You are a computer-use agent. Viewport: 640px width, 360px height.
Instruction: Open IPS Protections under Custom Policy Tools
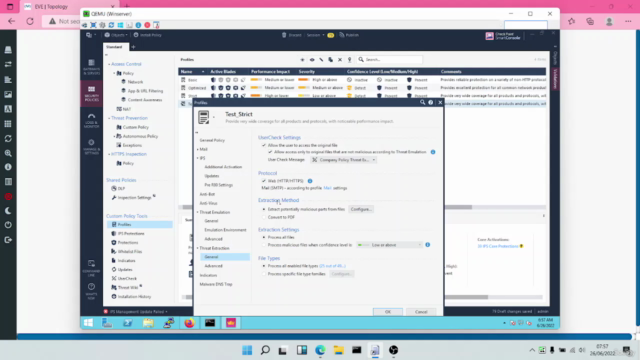click(131, 233)
